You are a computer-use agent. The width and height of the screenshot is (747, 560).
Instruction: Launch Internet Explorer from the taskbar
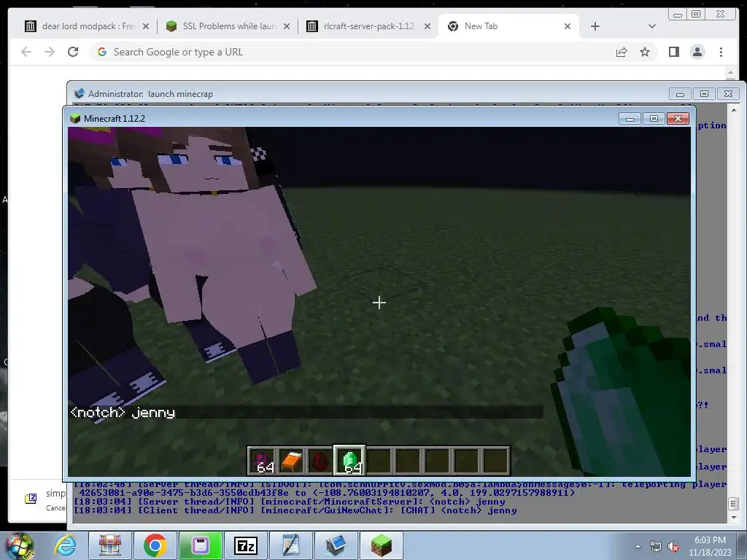point(65,545)
